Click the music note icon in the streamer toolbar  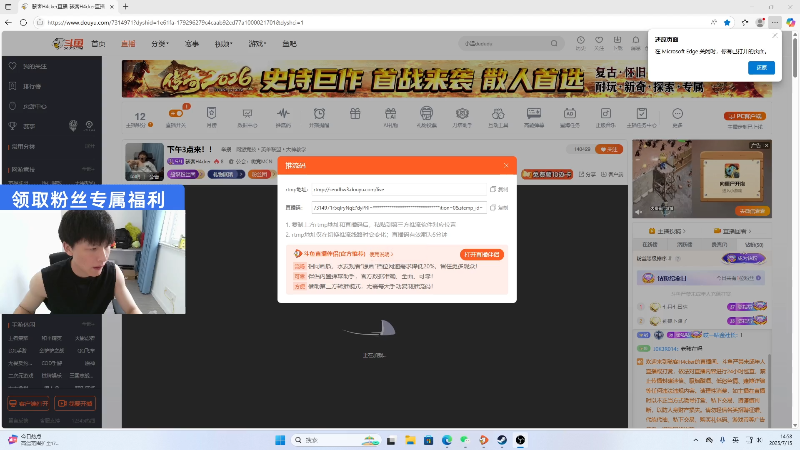pos(606,113)
